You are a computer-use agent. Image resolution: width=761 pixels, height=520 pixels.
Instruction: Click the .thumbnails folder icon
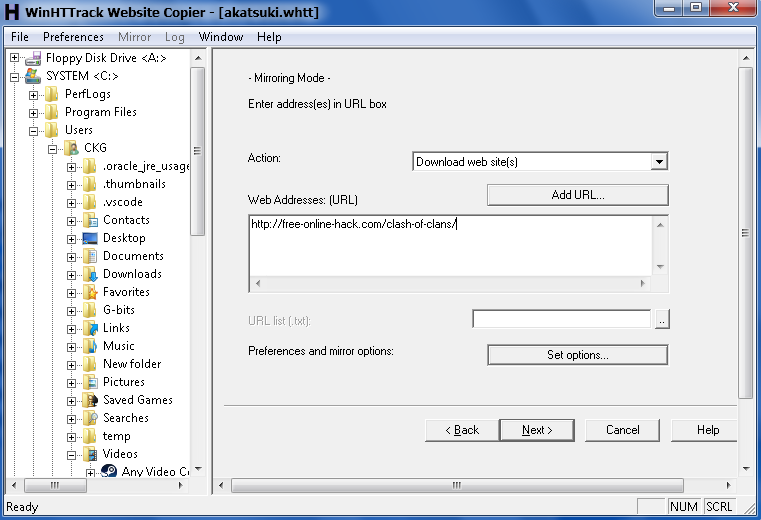click(x=90, y=184)
